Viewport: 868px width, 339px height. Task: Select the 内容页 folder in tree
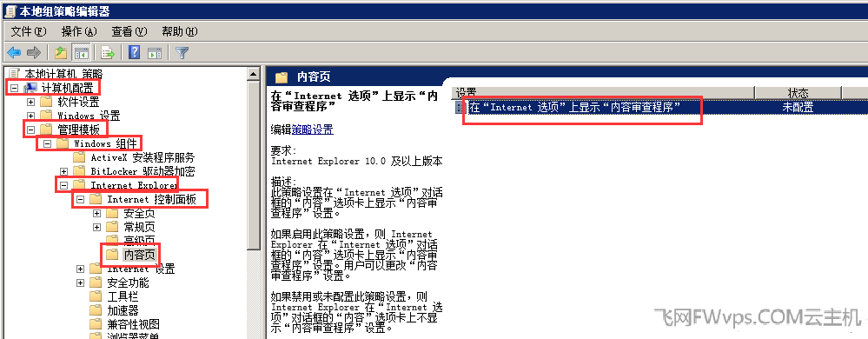[x=139, y=255]
